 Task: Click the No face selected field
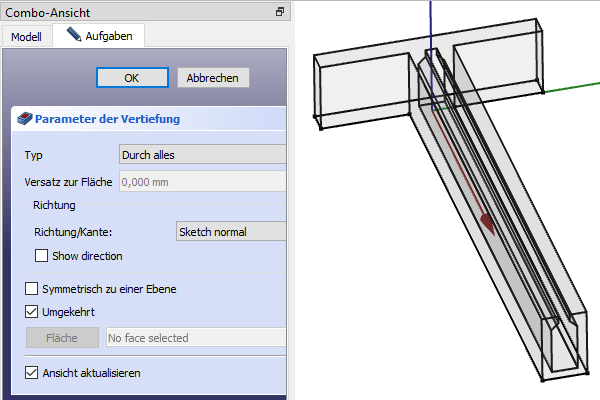point(195,338)
